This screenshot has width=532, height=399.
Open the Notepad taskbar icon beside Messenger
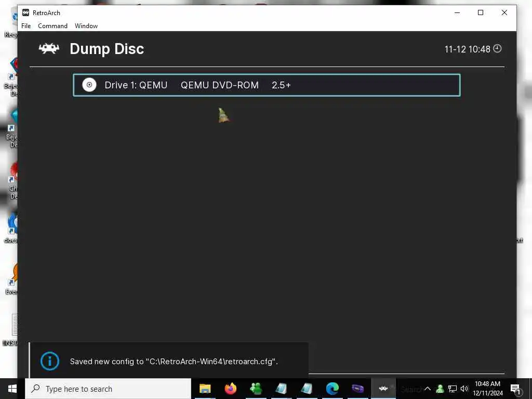(281, 389)
